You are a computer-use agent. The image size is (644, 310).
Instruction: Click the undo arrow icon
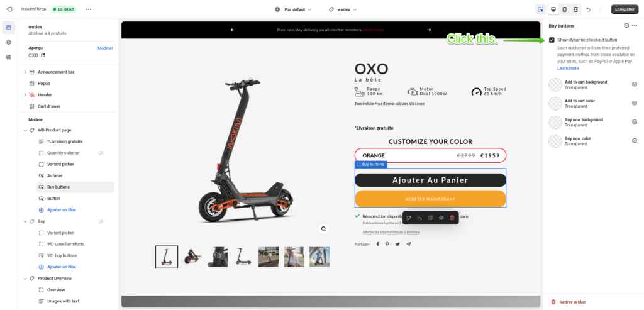[x=588, y=9]
